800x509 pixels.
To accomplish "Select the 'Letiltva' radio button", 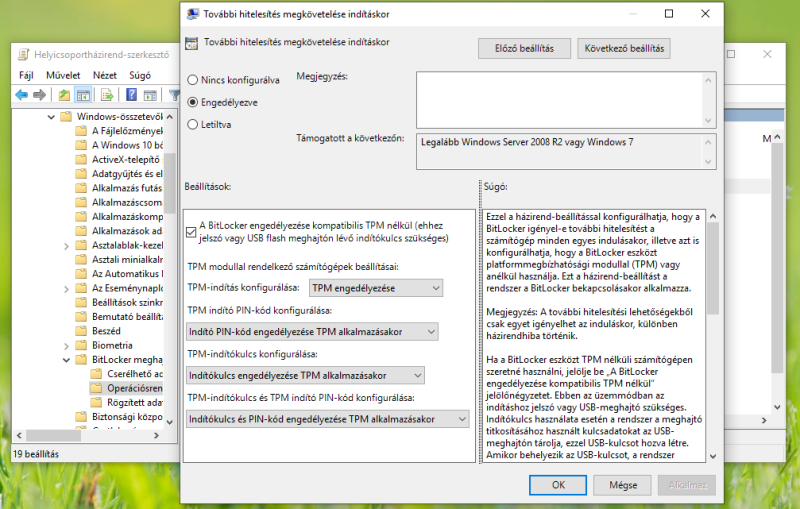I will coord(192,124).
